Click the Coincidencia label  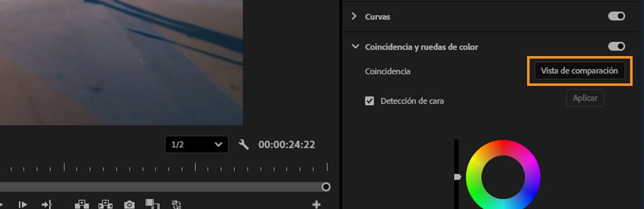(x=387, y=71)
